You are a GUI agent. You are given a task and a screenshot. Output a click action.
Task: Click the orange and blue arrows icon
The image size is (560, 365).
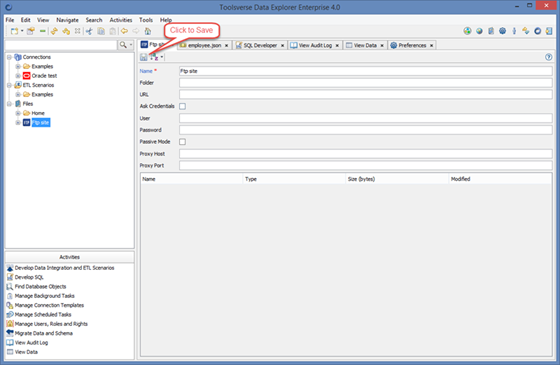pyautogui.click(x=526, y=31)
